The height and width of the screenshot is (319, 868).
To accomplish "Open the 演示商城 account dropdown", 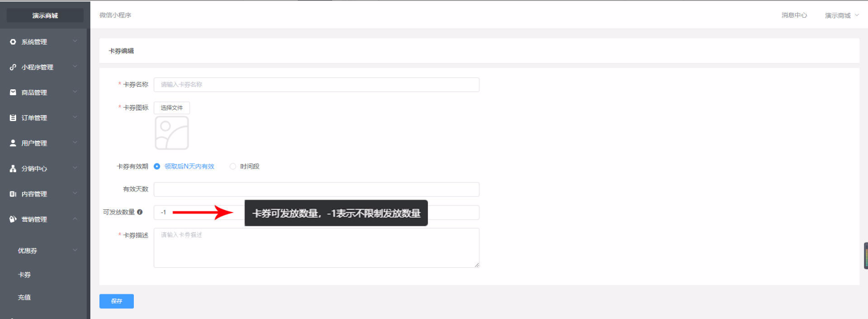I will pos(842,16).
